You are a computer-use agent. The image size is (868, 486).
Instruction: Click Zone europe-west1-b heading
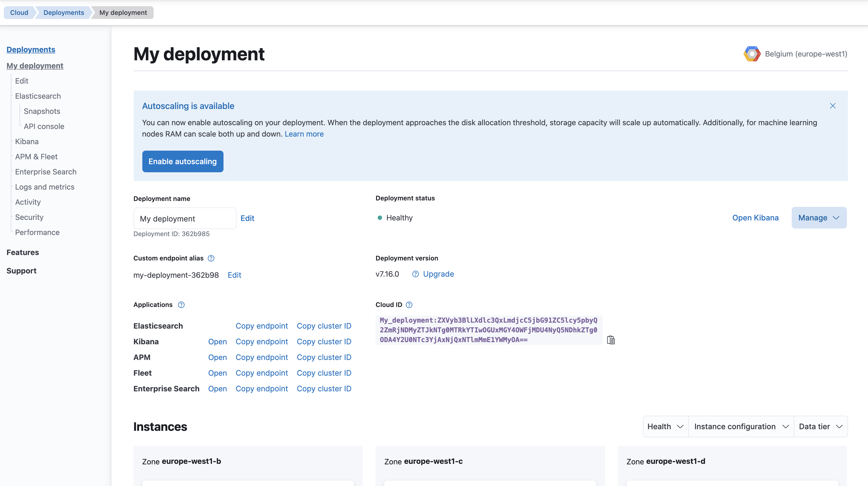pos(181,461)
